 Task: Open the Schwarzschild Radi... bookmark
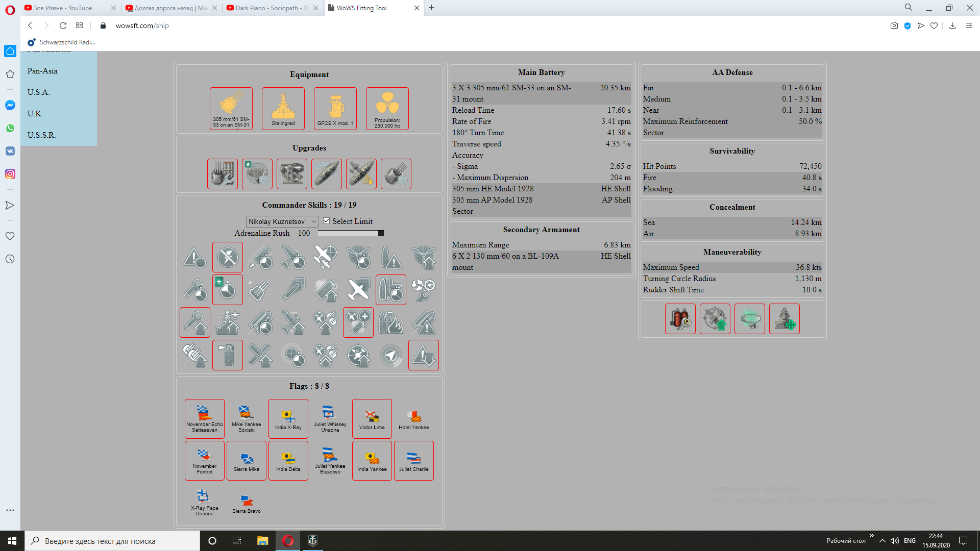coord(62,42)
